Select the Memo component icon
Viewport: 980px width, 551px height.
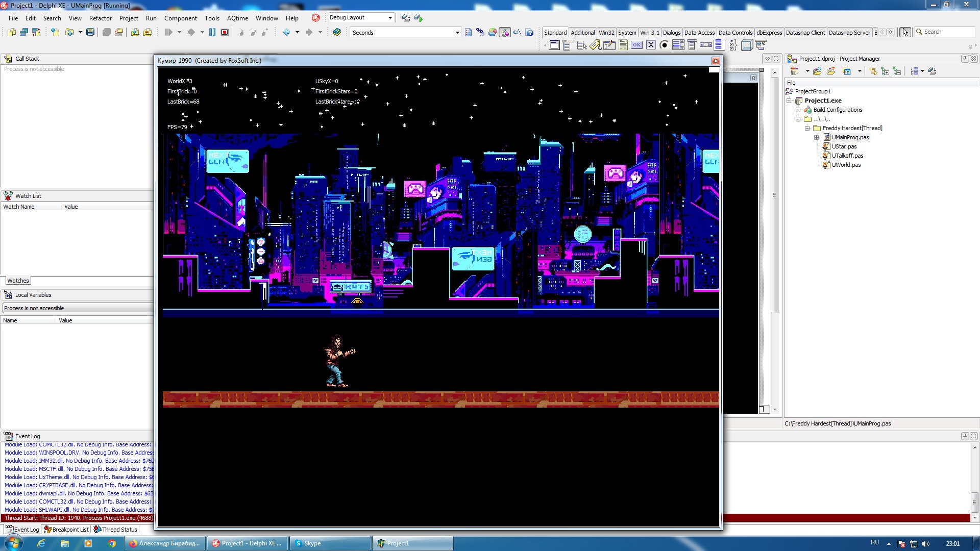pos(623,45)
